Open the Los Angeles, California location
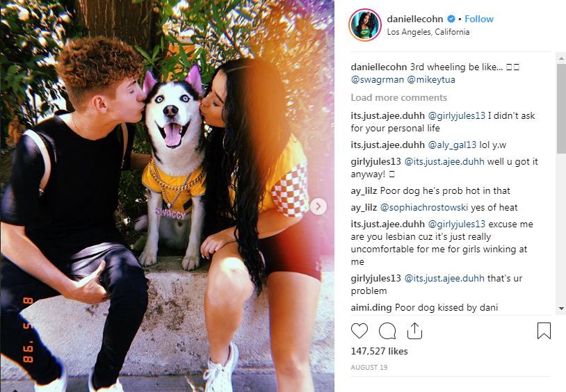 [428, 32]
